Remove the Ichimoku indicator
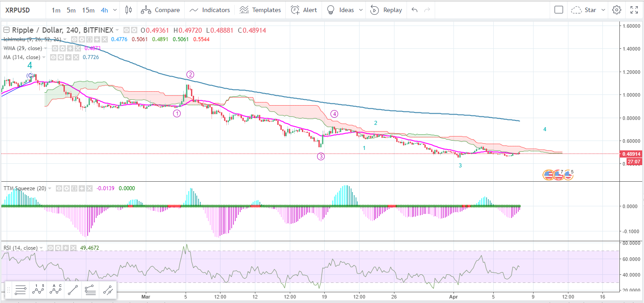 point(105,39)
